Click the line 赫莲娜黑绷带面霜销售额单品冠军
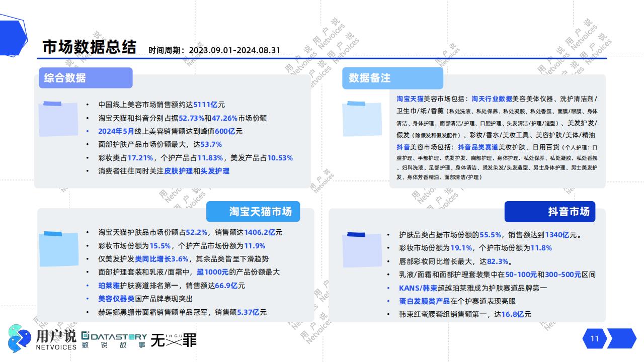The width and height of the screenshot is (644, 362). 183,312
